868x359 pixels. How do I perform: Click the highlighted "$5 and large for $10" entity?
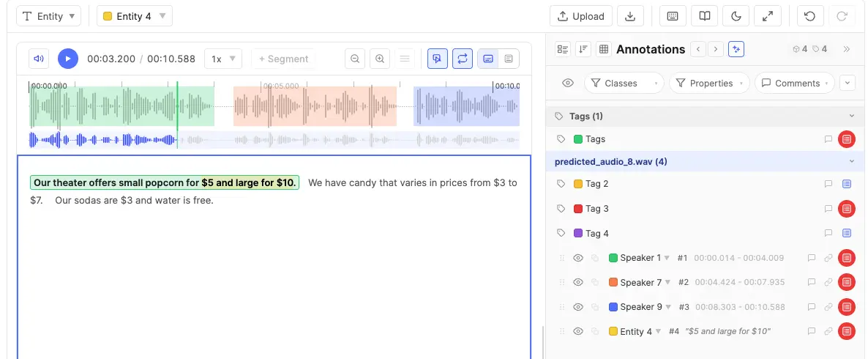249,183
